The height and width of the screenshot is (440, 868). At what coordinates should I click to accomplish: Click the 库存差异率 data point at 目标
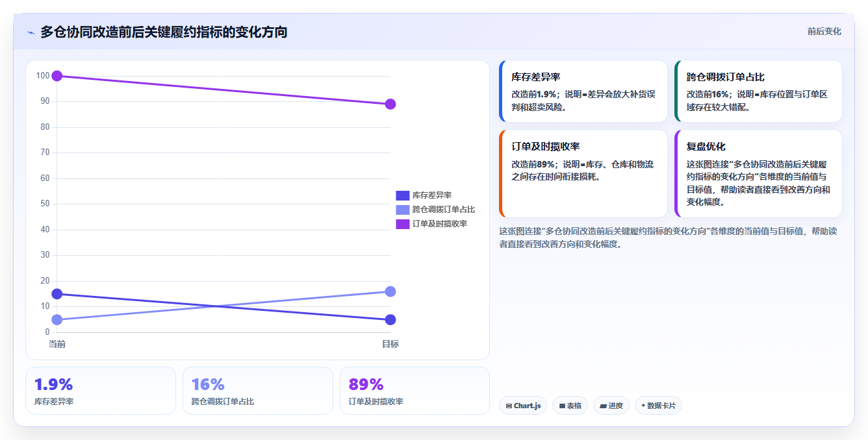pos(390,319)
